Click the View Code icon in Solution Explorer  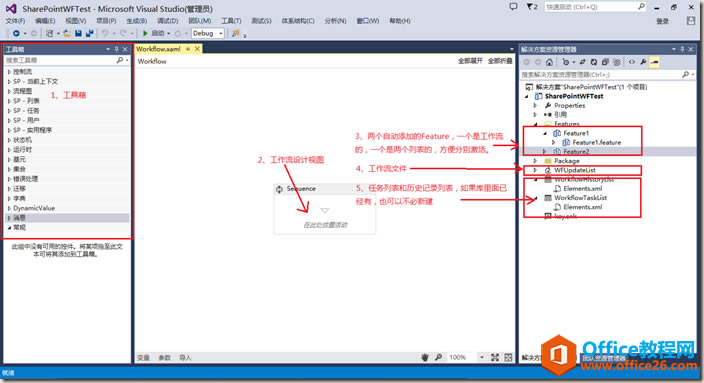click(x=632, y=62)
